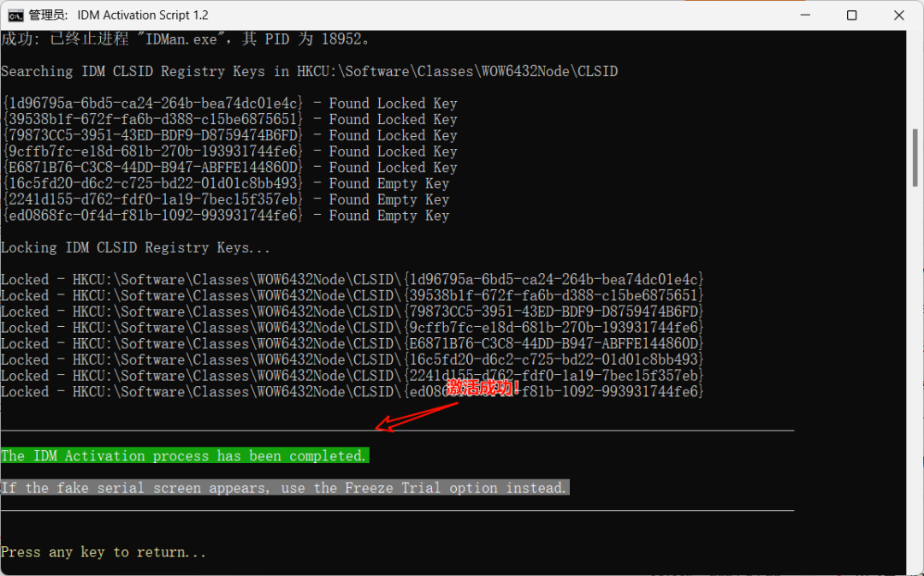Click the command prompt icon in title bar
Viewport: 924px width, 576px height.
(16, 15)
